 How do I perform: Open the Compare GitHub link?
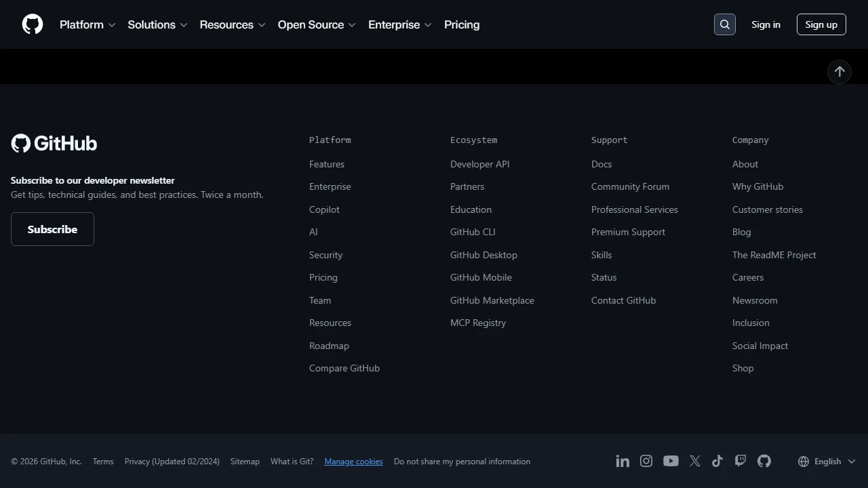click(x=344, y=368)
